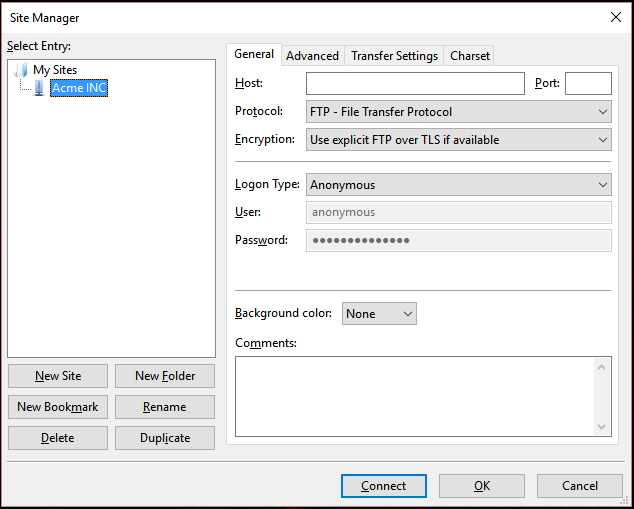Click the Port input field
This screenshot has height=509, width=634.
588,84
